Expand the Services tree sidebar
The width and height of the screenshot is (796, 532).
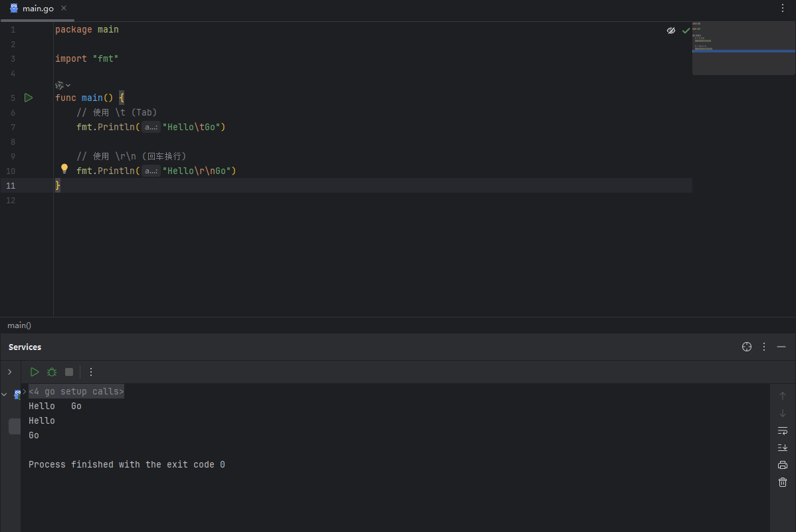9,372
